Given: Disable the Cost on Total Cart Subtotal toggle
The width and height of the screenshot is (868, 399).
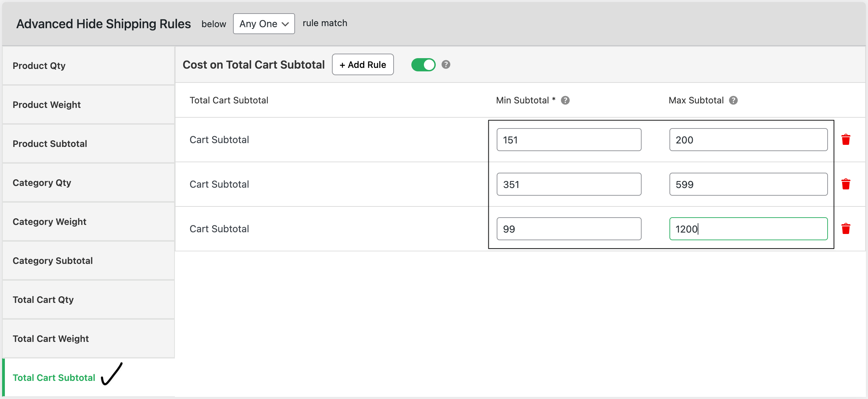Looking at the screenshot, I should (423, 64).
